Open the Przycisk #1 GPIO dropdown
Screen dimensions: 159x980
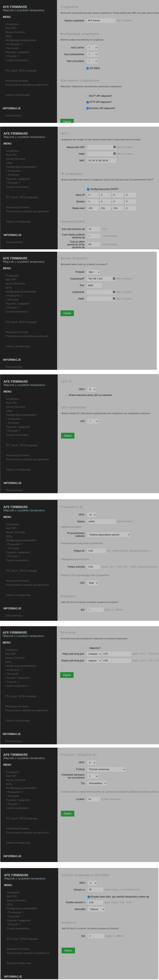[x=92, y=762]
